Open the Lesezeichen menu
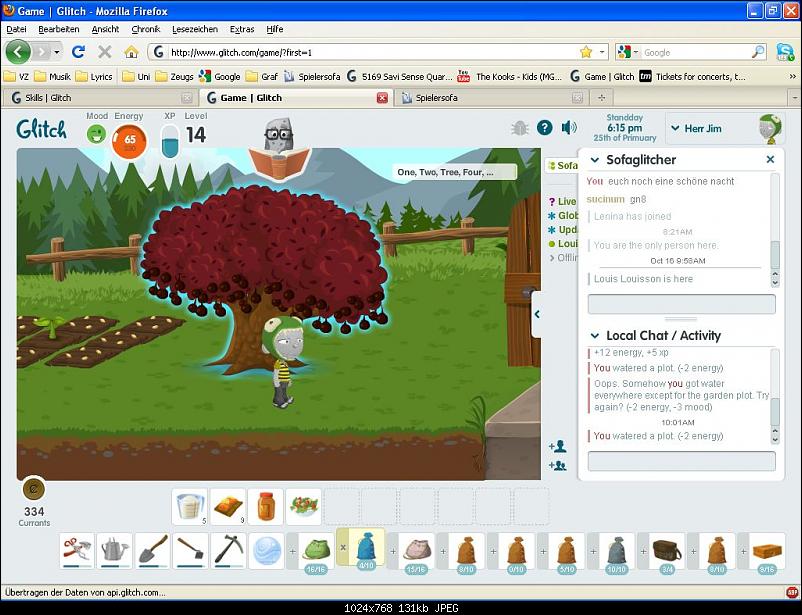Screen dimensions: 802x615 click(194, 29)
